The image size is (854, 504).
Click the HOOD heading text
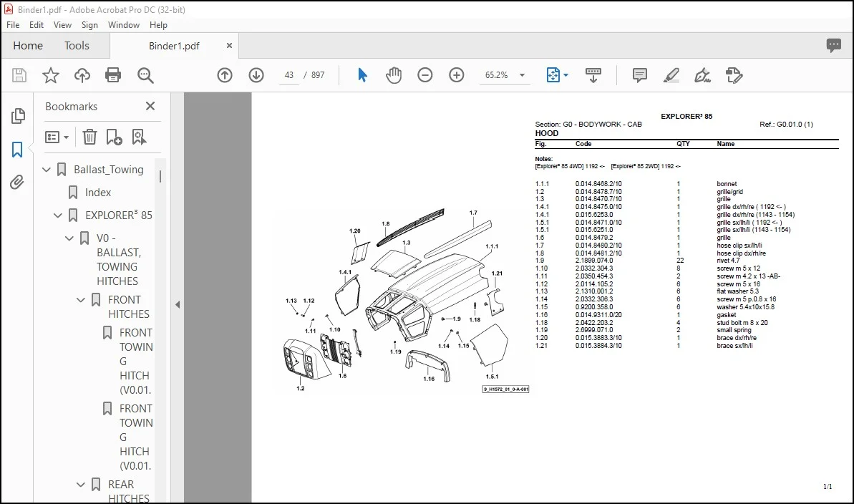pyautogui.click(x=547, y=133)
